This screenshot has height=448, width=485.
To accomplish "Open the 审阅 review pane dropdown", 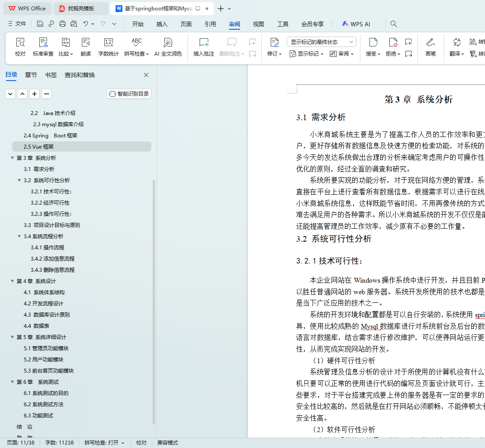I will [x=341, y=54].
